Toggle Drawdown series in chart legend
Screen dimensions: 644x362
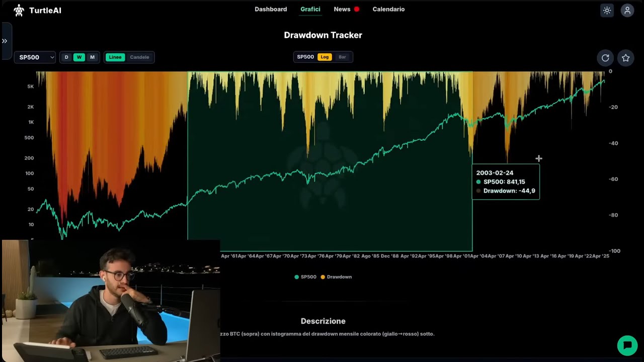(x=336, y=277)
